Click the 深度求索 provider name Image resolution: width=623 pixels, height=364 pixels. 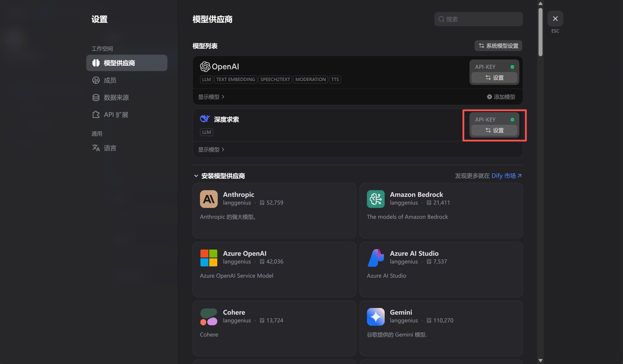(226, 120)
